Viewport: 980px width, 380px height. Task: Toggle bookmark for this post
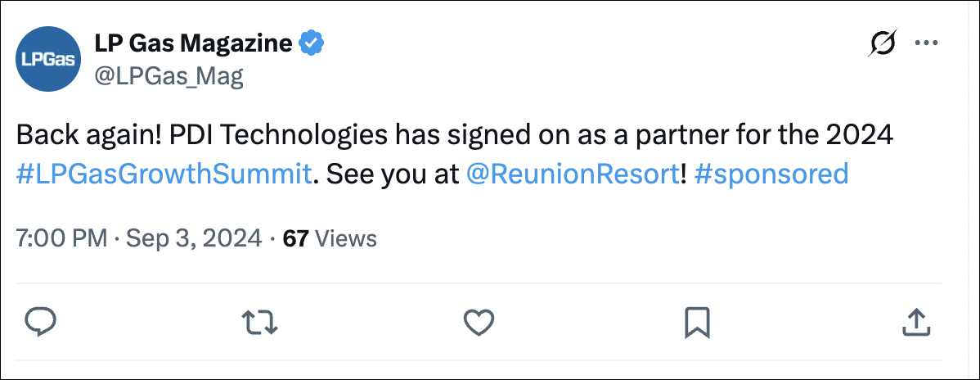696,321
